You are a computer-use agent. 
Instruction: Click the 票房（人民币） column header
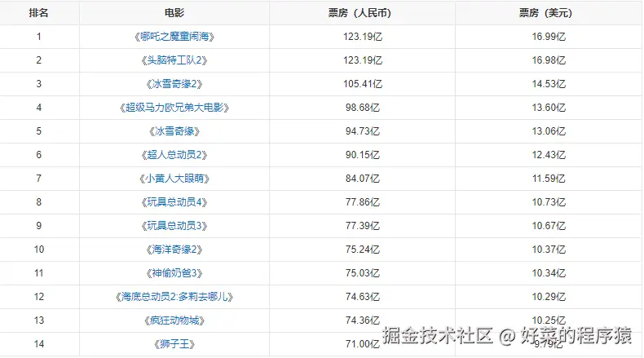pyautogui.click(x=361, y=13)
